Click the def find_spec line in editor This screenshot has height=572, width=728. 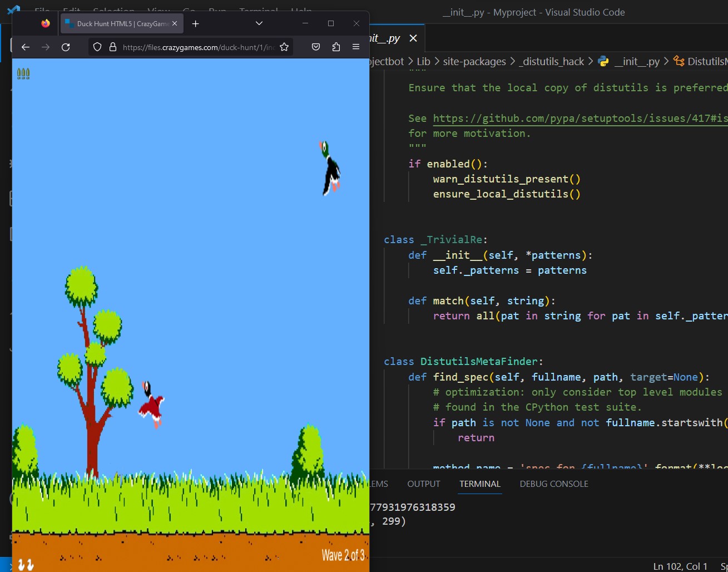(558, 377)
